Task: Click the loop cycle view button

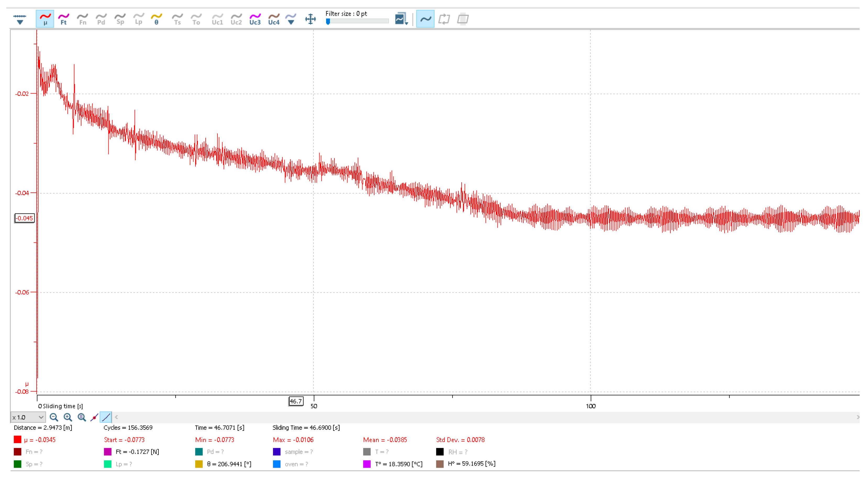Action: click(444, 19)
